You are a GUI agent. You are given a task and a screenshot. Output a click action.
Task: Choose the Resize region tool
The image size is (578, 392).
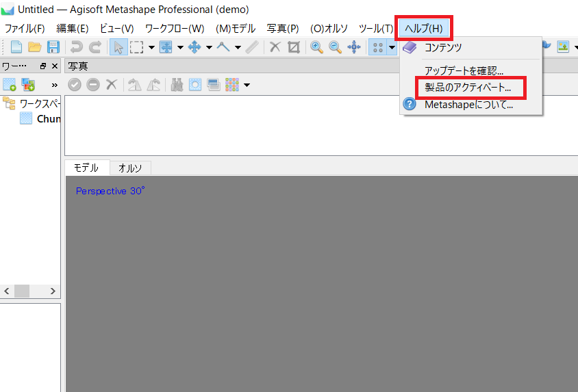166,47
